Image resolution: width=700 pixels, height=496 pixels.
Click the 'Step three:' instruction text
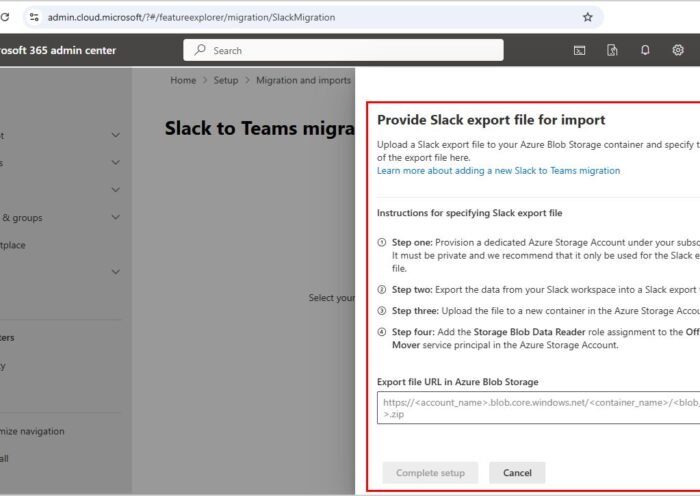point(415,311)
